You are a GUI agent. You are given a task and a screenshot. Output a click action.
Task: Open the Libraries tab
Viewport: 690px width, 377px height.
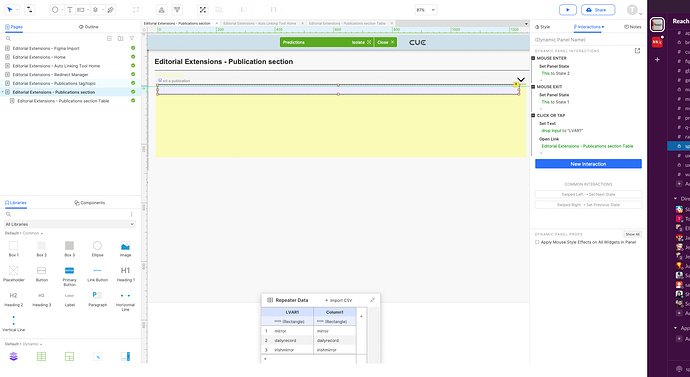16,203
